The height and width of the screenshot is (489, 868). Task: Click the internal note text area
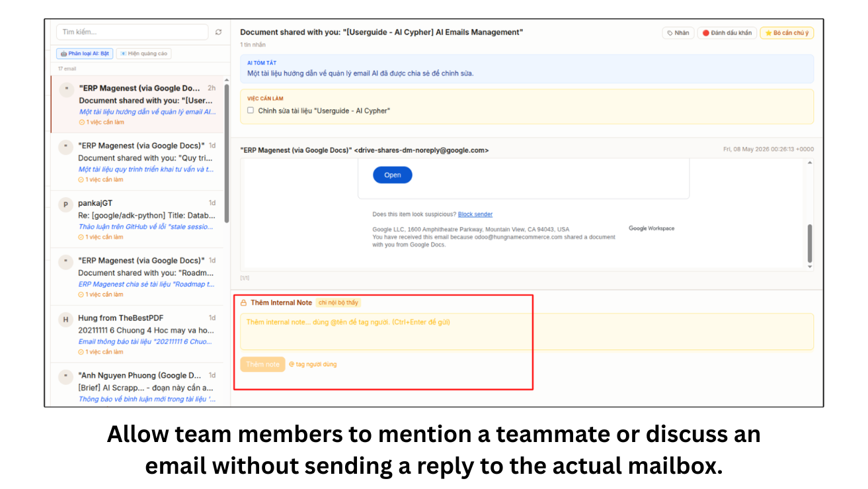pyautogui.click(x=527, y=332)
